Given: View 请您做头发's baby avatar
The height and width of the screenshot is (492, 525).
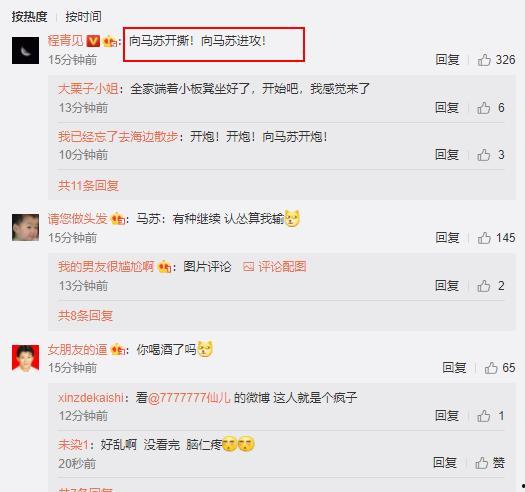Looking at the screenshot, I should coord(25,228).
